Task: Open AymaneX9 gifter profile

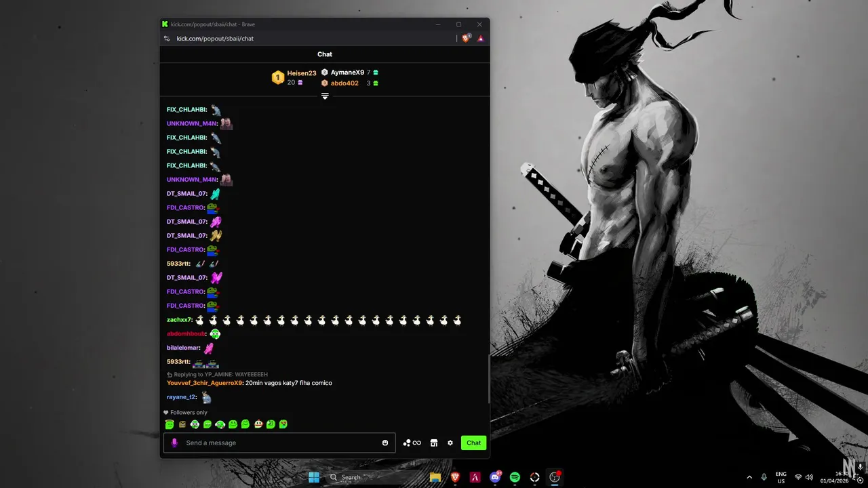Action: pos(347,72)
